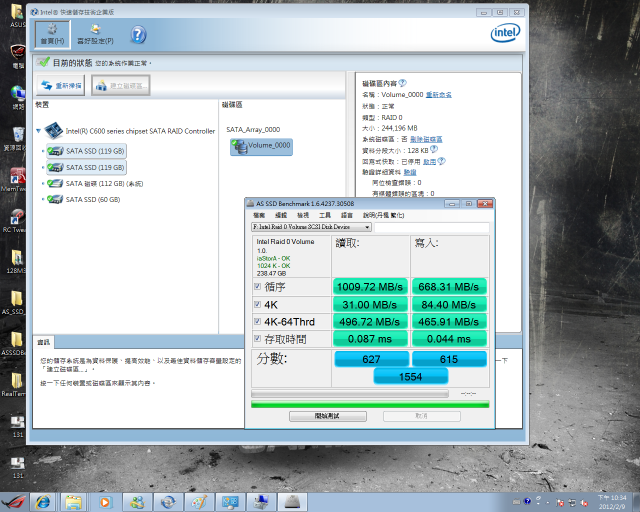
Task: Open the 工具 menu in AS SSD Benchmark
Action: (325, 215)
